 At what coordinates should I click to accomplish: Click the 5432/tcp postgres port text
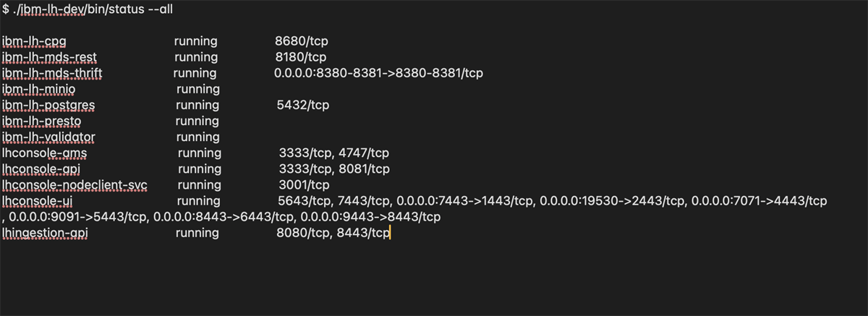tap(303, 105)
